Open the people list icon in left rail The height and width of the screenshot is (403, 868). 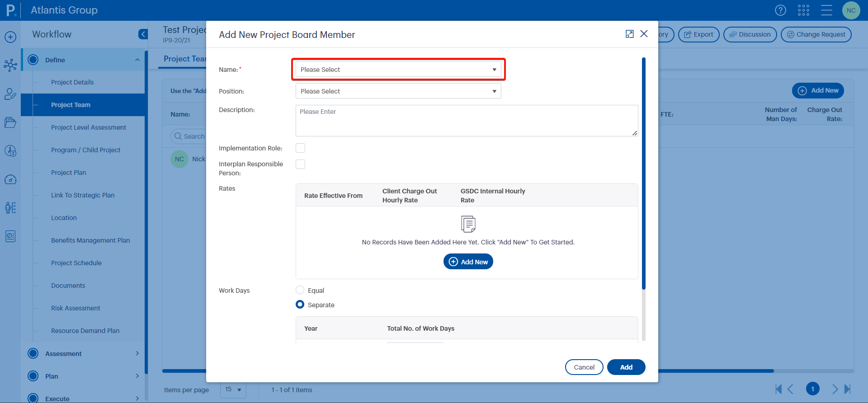click(10, 208)
